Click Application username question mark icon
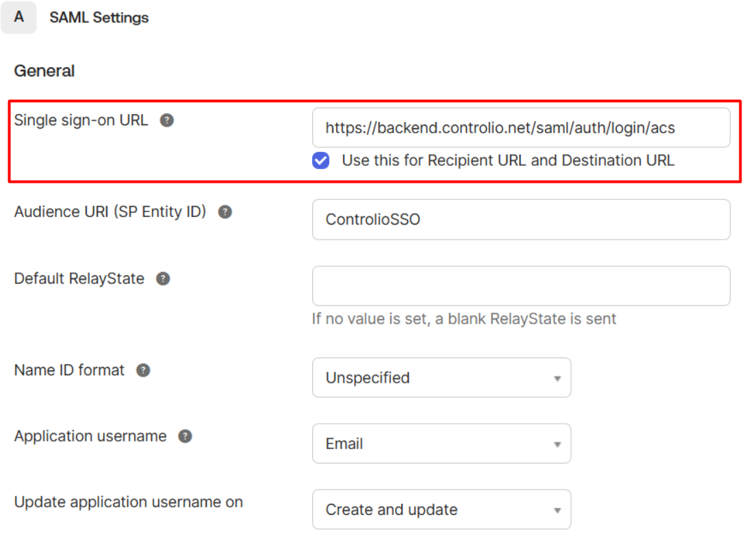The width and height of the screenshot is (751, 560). [186, 436]
